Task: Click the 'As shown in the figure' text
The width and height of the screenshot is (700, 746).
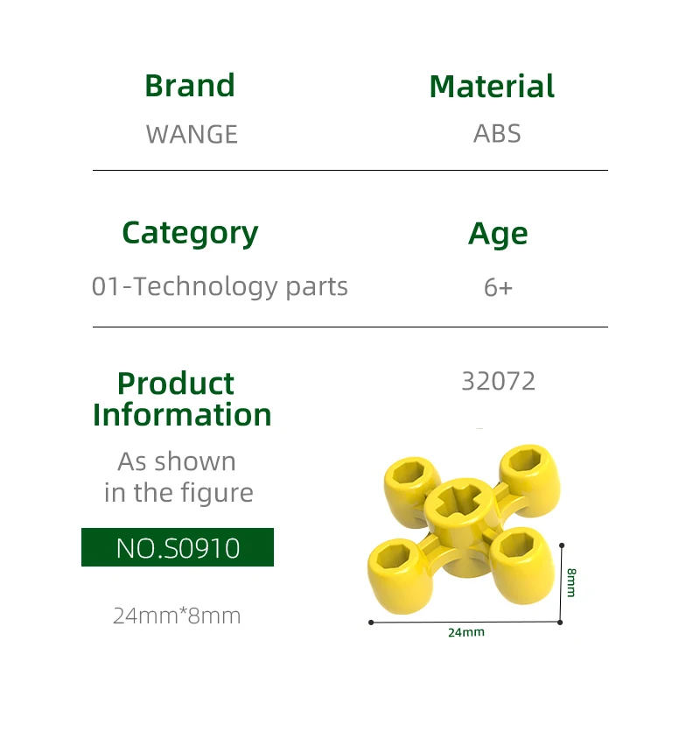Action: [178, 477]
